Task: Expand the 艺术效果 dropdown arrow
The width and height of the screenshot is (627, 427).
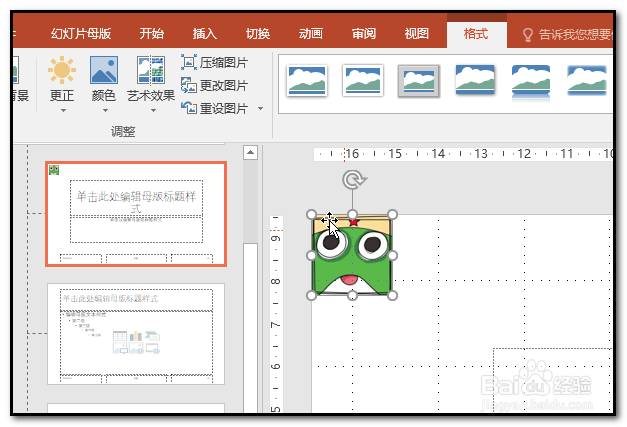Action: (153, 110)
